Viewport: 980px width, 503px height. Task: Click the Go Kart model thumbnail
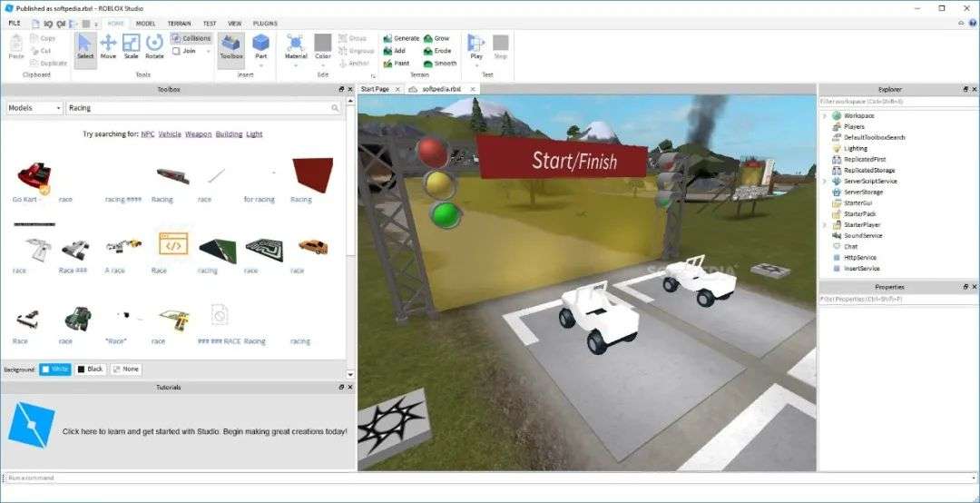[34, 177]
